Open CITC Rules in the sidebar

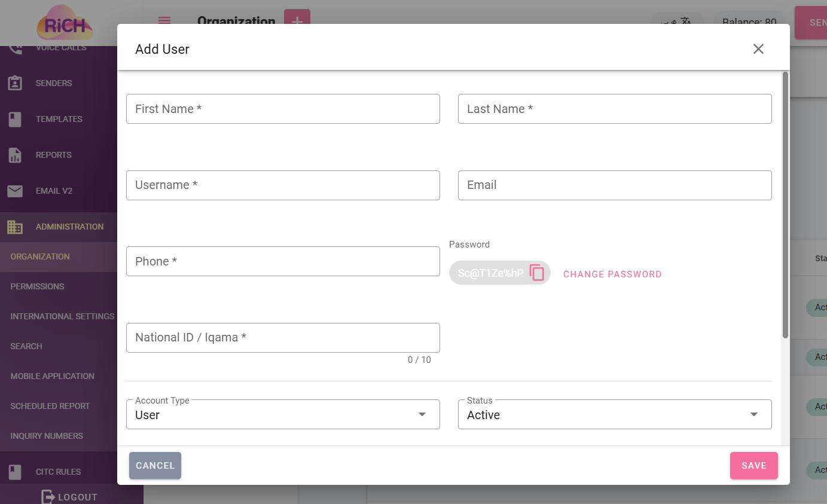[59, 472]
